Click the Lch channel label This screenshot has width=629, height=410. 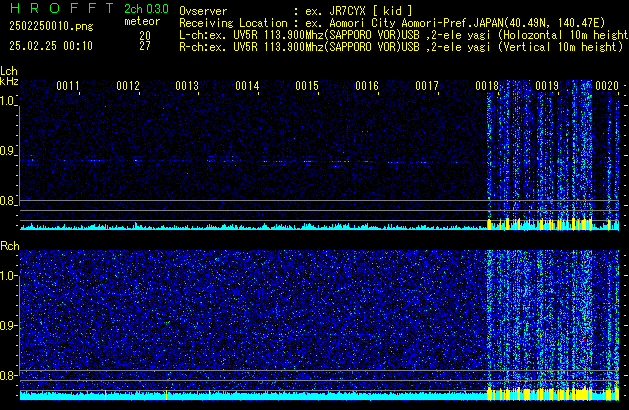[9, 71]
